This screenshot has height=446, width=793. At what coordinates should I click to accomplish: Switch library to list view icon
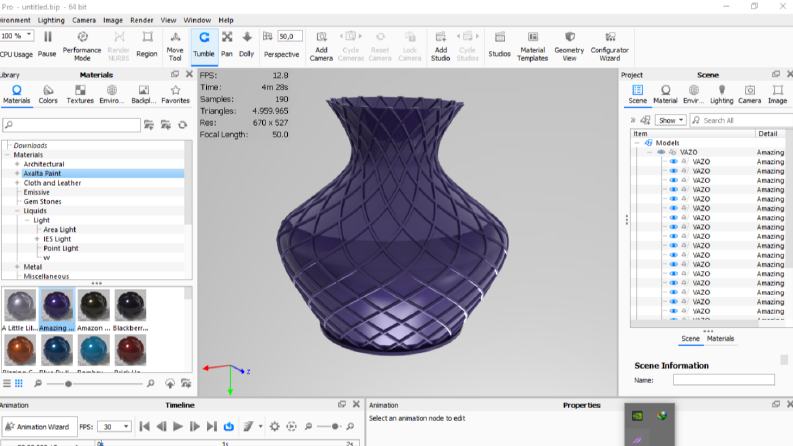7,383
